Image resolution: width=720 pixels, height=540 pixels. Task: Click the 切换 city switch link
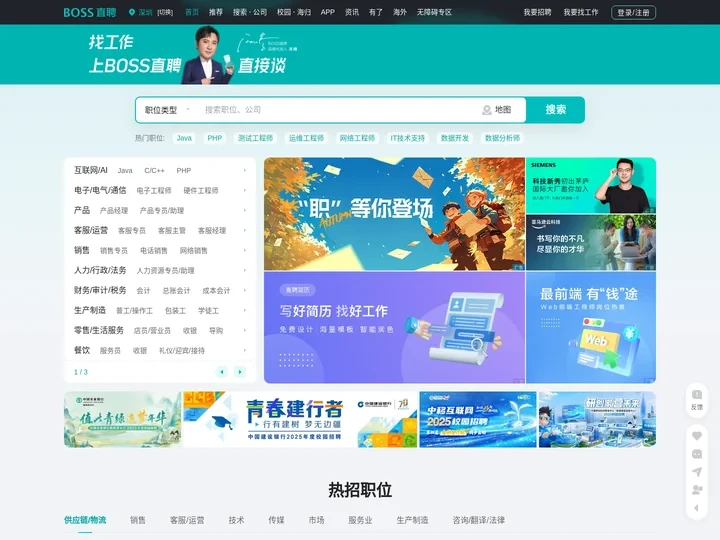pos(165,13)
